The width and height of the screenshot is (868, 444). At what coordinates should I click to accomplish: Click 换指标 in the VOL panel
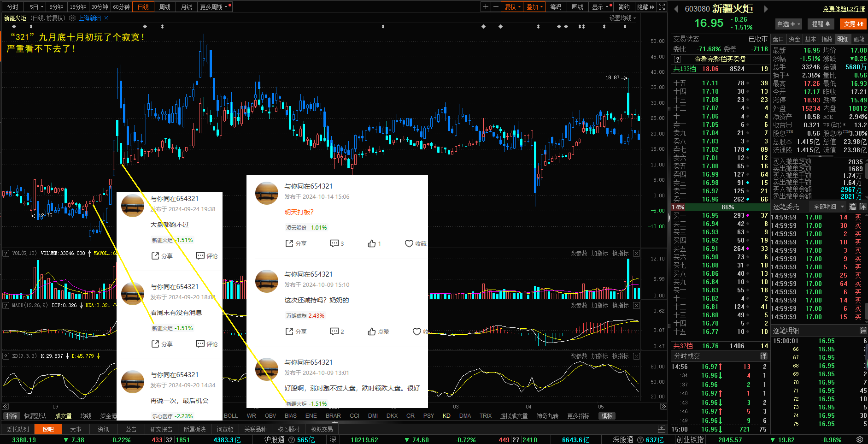620,253
